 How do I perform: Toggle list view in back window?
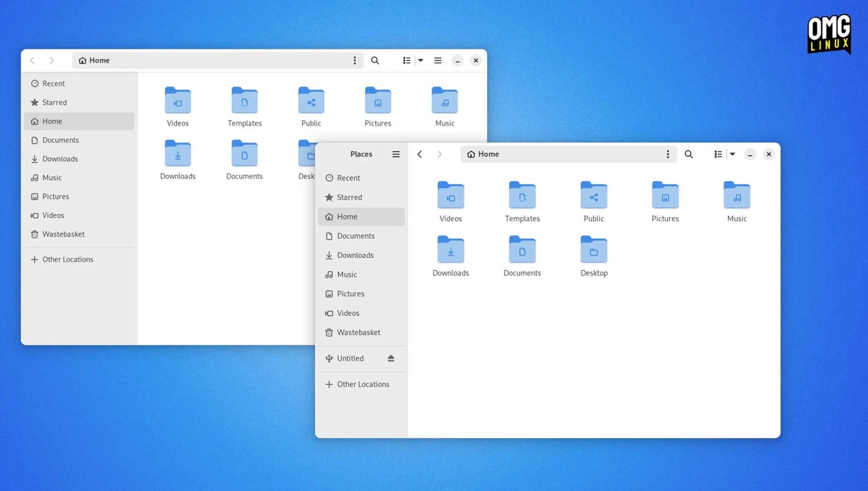point(406,61)
